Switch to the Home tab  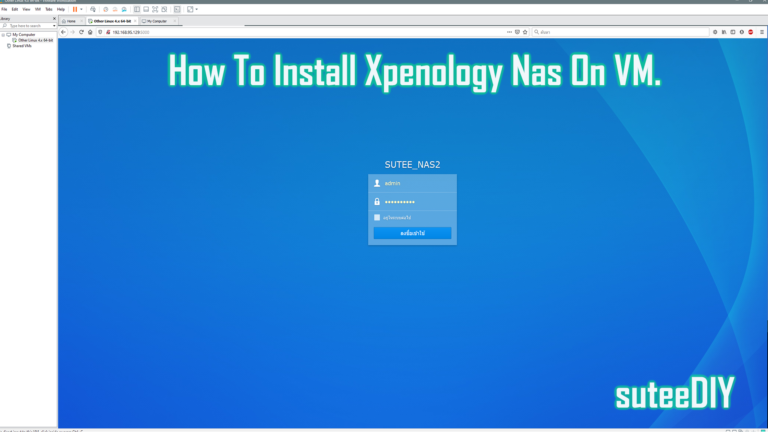pos(69,21)
